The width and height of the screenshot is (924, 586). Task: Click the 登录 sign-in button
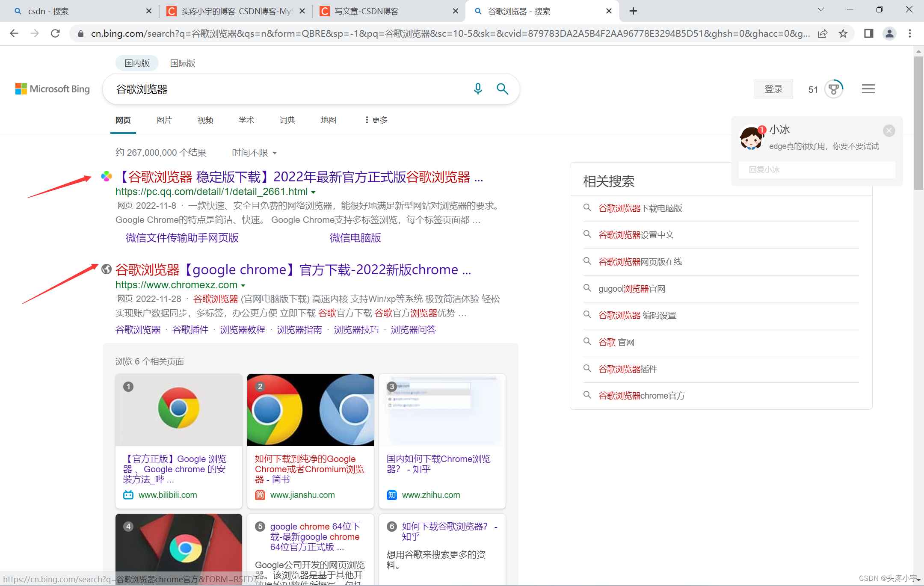pos(773,89)
